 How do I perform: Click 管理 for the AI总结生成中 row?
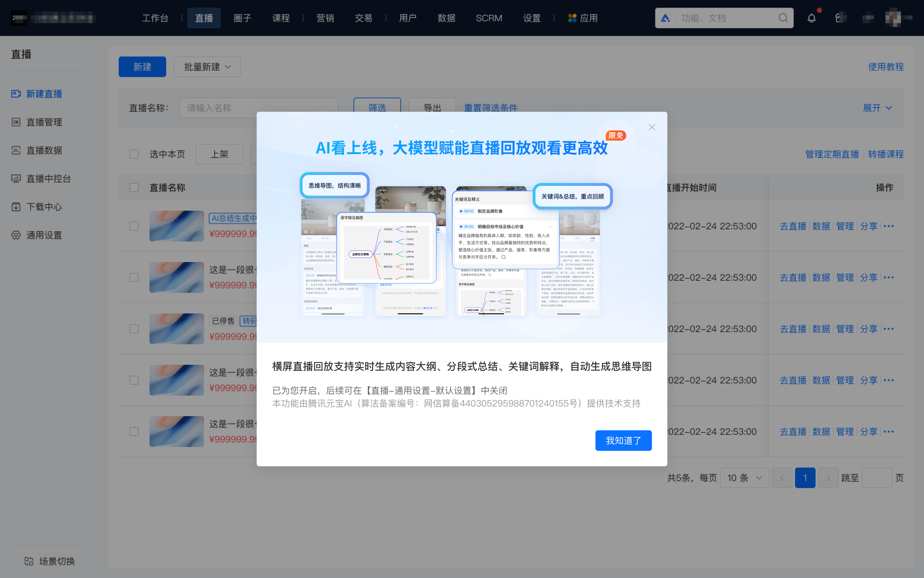click(x=845, y=226)
